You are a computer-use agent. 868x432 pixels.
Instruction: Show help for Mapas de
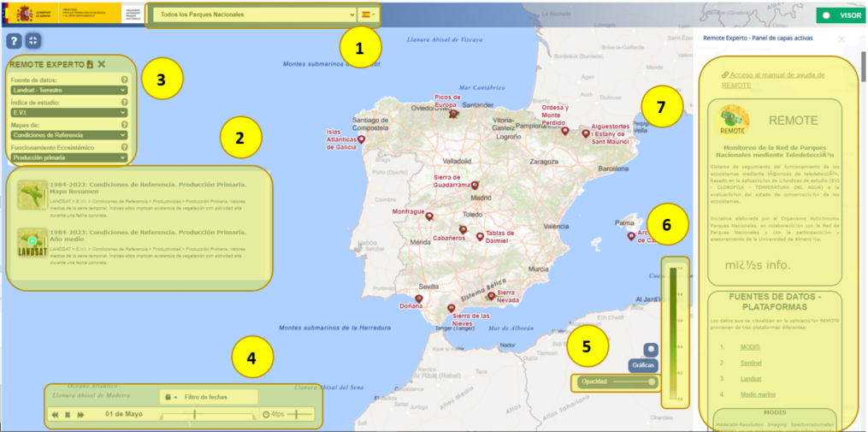point(125,125)
